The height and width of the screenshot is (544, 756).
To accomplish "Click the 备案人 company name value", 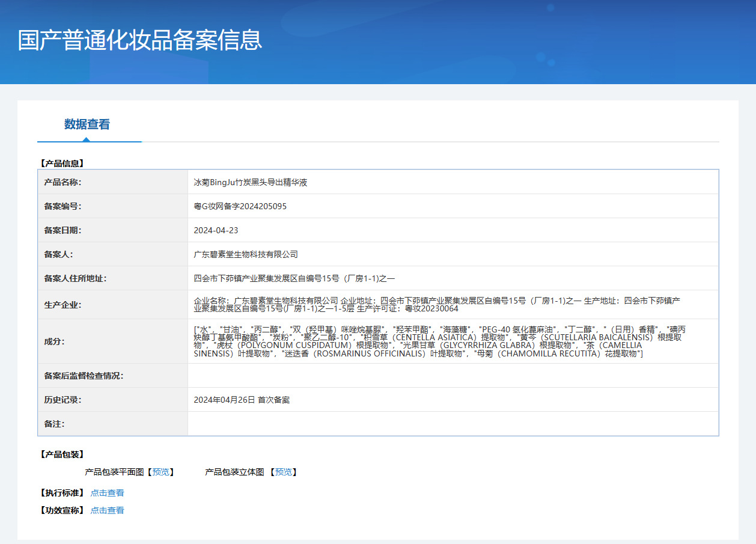I will coord(246,254).
